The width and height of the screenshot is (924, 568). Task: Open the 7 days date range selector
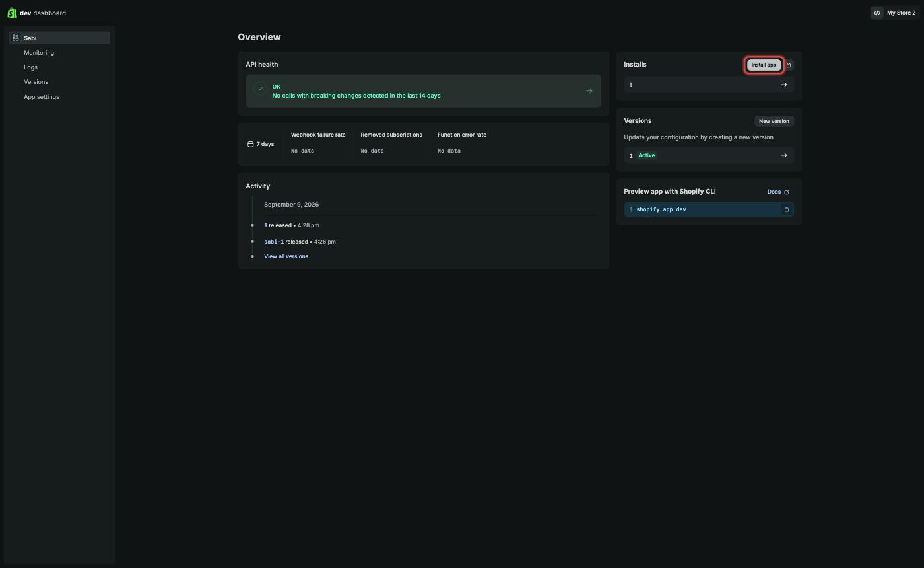[x=261, y=144]
